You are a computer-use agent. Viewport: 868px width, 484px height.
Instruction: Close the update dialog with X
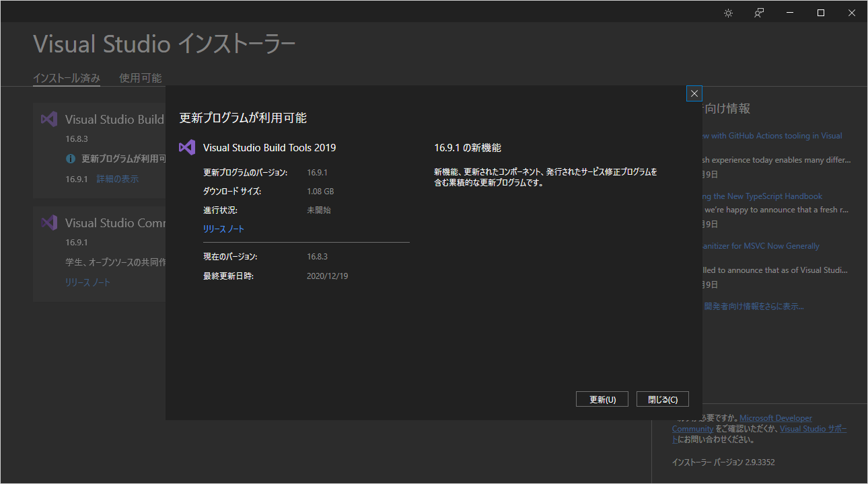(694, 93)
